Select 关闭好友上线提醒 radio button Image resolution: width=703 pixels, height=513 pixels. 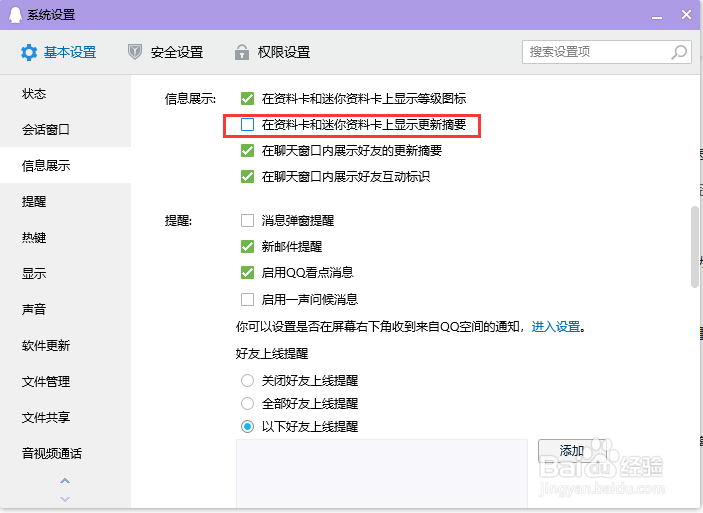[x=247, y=381]
